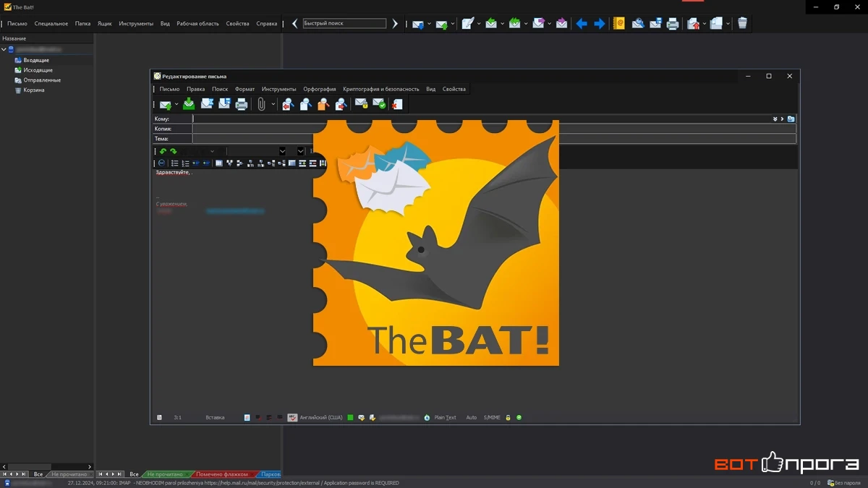The width and height of the screenshot is (868, 488).
Task: Click the Название column header
Action: click(47, 38)
